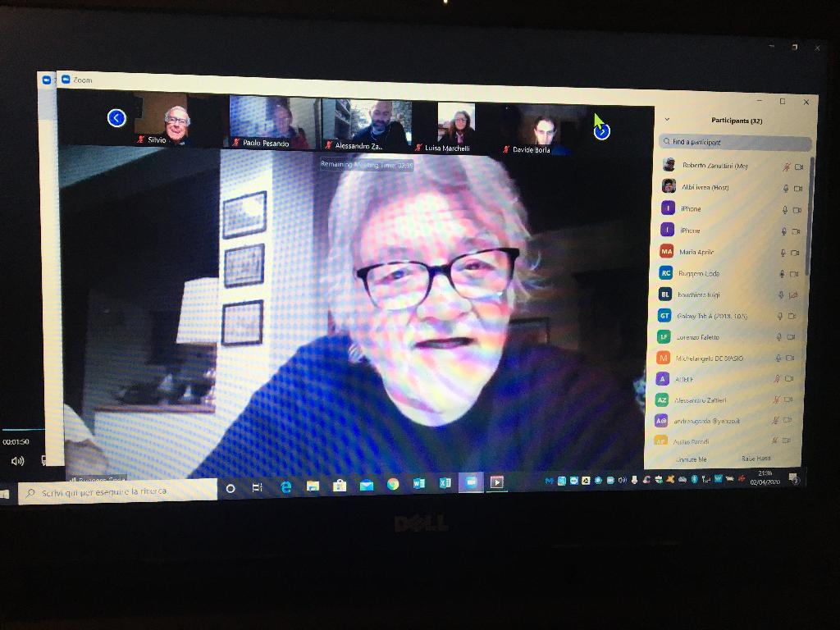
Task: Open File Explorer from taskbar
Action: 313,486
